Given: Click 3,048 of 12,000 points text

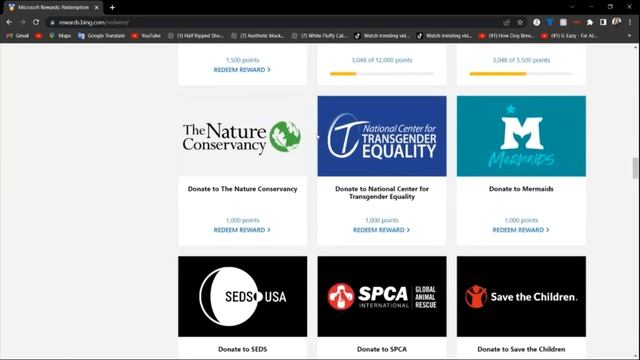Looking at the screenshot, I should pyautogui.click(x=382, y=60).
